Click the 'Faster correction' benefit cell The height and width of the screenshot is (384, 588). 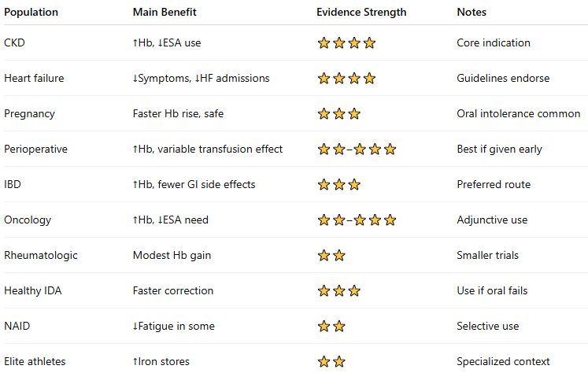173,291
